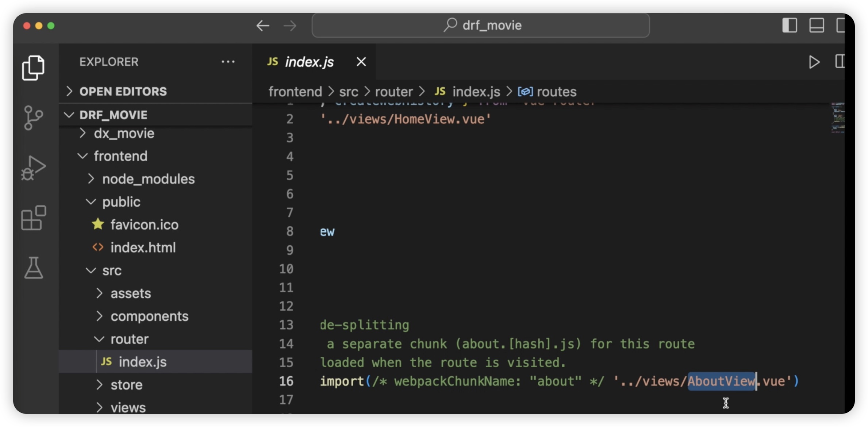The height and width of the screenshot is (427, 868).
Task: Close the index.js editor tab
Action: 361,62
